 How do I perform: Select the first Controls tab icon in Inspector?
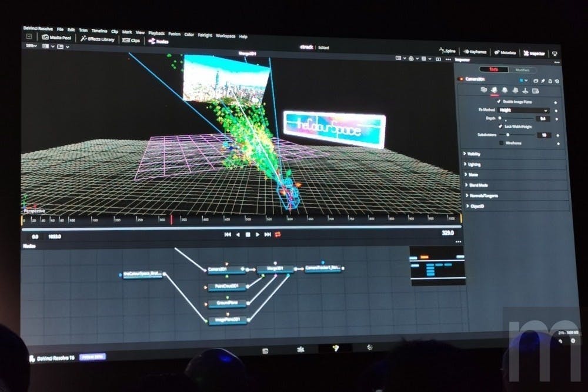coord(484,89)
